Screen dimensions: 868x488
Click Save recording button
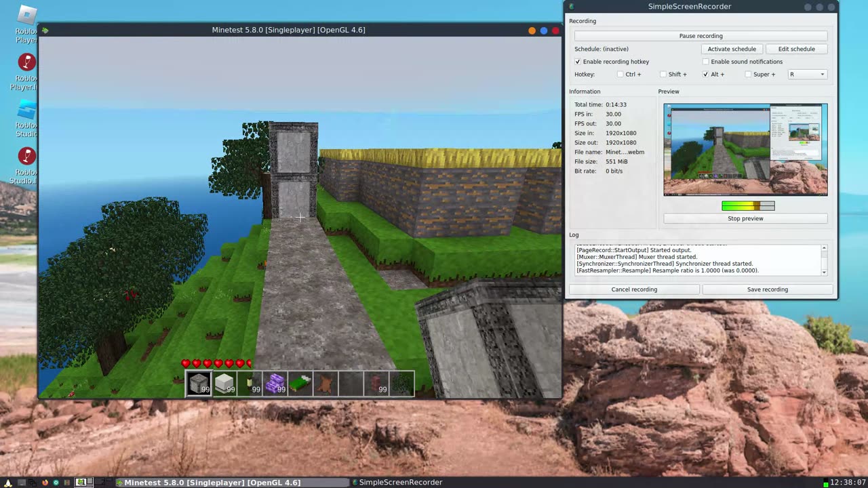point(767,289)
